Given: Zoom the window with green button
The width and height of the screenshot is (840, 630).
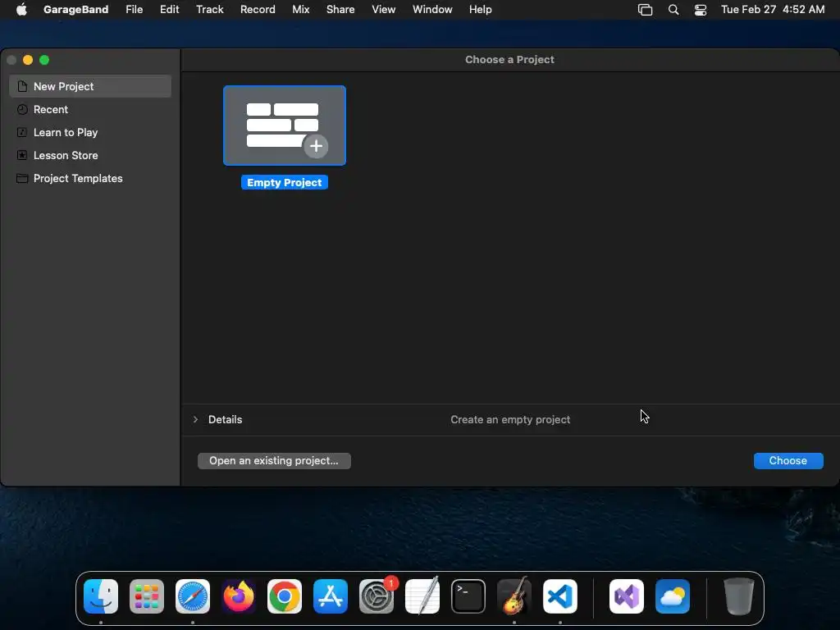Looking at the screenshot, I should pos(44,60).
